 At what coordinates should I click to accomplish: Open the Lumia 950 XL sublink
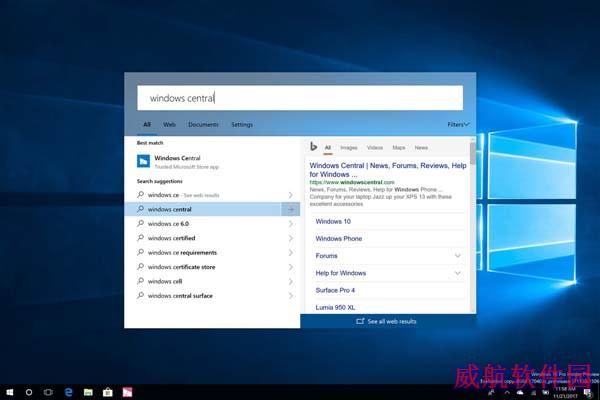(335, 307)
